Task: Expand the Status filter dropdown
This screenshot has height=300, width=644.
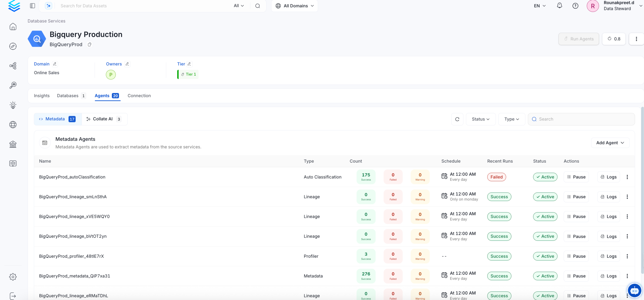Action: pyautogui.click(x=480, y=119)
